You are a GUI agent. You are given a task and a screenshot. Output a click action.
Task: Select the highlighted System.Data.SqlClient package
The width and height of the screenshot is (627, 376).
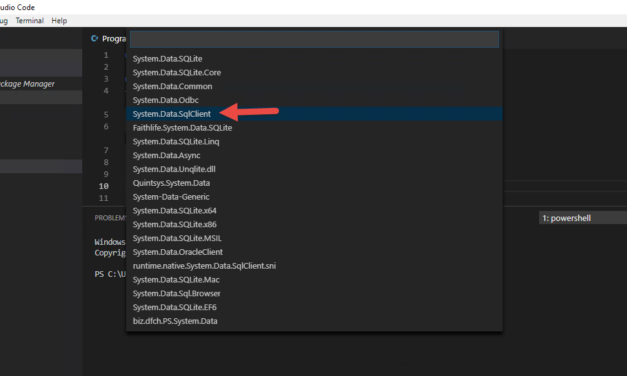pos(314,114)
